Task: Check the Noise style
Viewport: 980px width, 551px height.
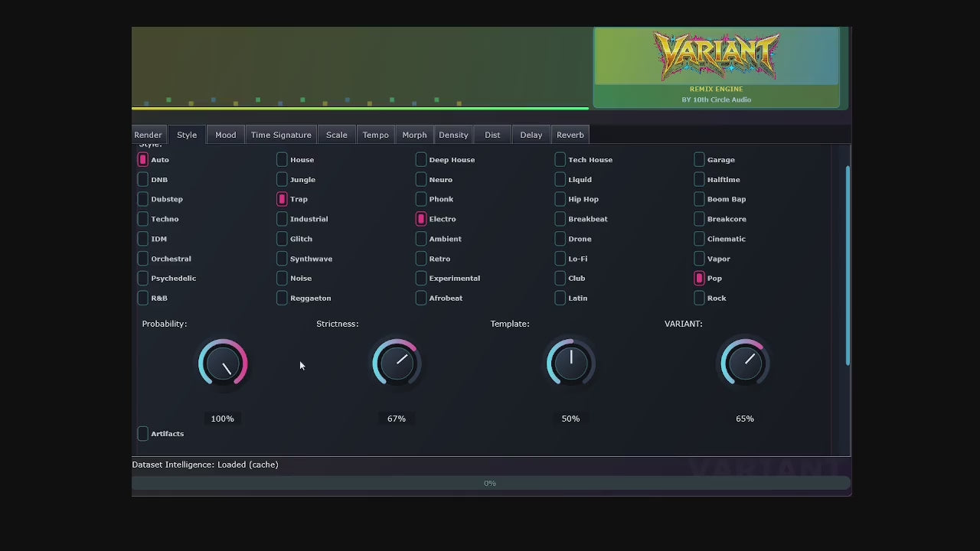Action: [x=282, y=278]
